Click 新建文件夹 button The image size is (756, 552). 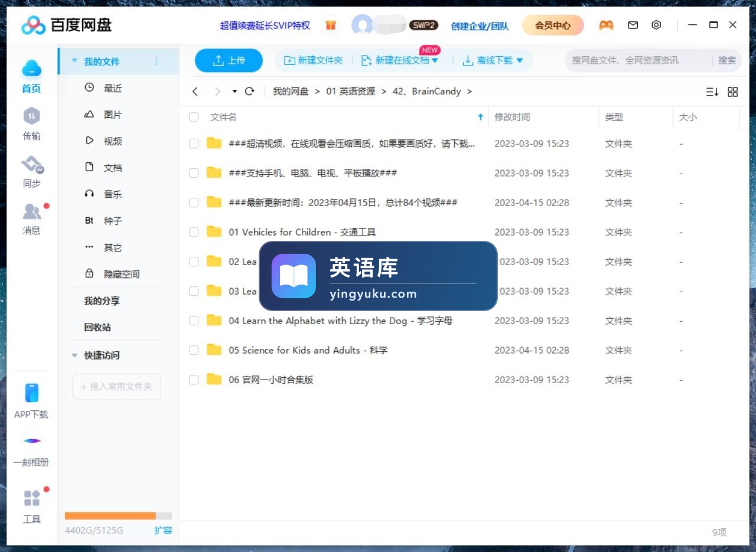click(314, 60)
